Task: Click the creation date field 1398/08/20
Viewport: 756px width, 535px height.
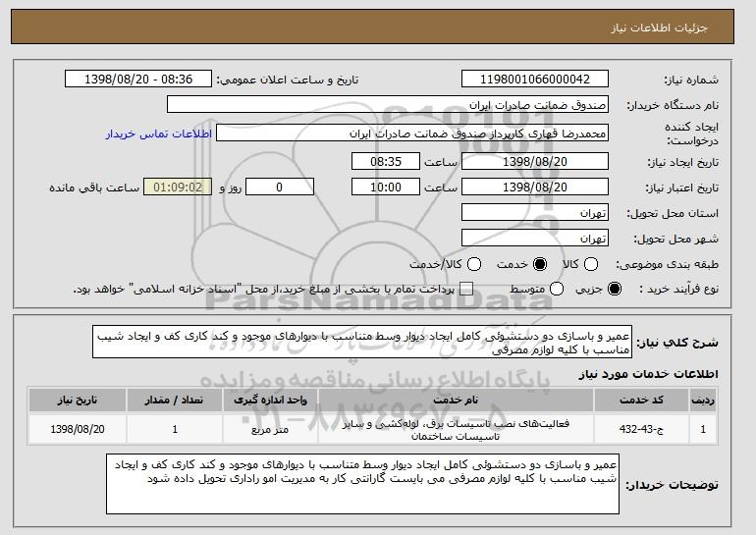Action: [x=535, y=161]
